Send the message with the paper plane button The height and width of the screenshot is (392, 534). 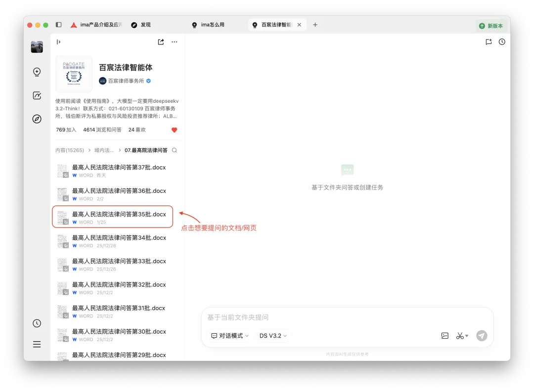(x=482, y=336)
